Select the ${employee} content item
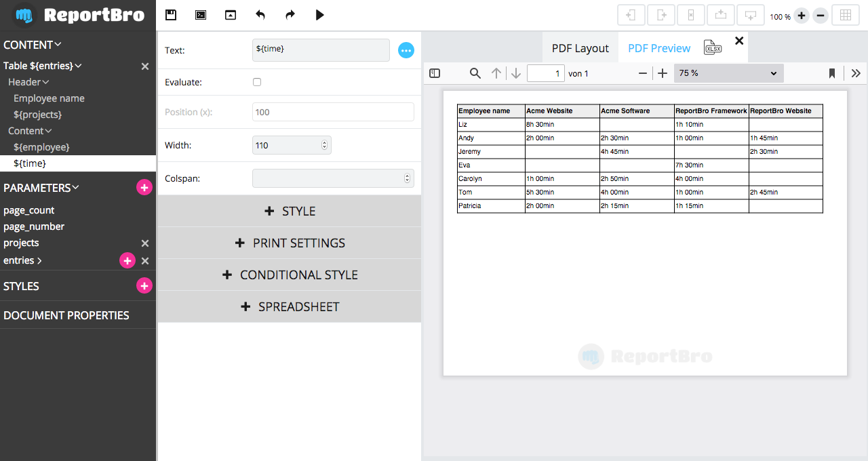The width and height of the screenshot is (868, 461). (41, 147)
